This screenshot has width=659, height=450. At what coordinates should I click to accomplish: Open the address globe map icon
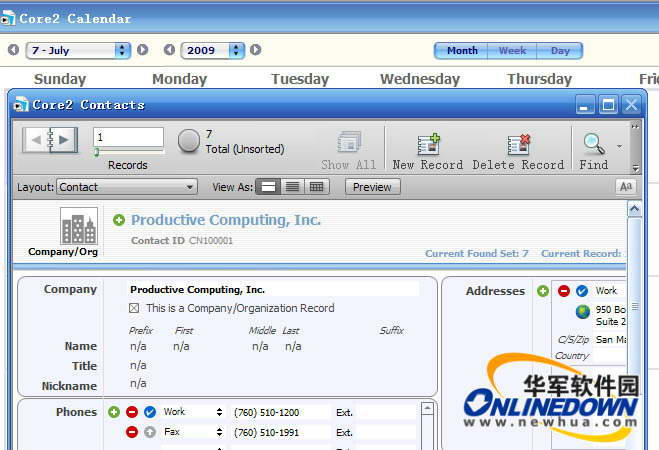click(x=583, y=312)
